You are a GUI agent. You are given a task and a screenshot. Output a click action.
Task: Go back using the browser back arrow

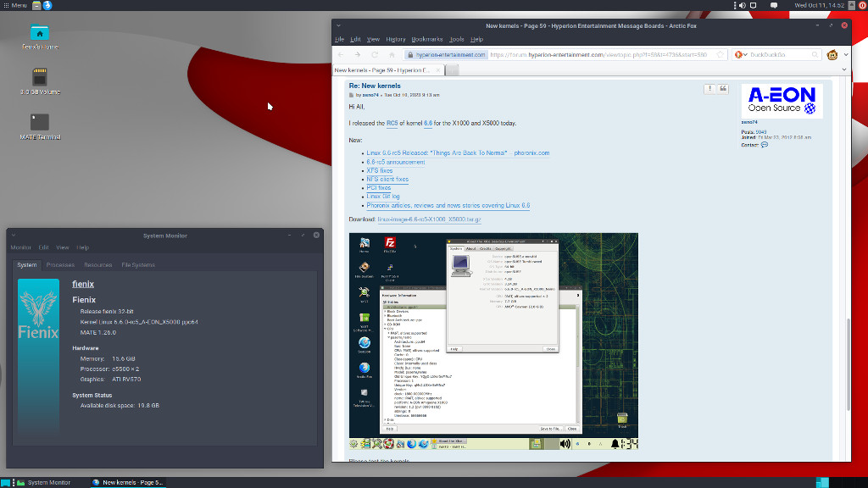pyautogui.click(x=341, y=55)
